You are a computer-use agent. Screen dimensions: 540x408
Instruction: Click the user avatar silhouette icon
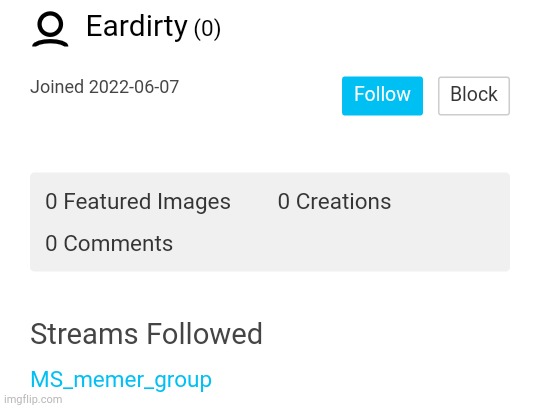click(x=50, y=29)
